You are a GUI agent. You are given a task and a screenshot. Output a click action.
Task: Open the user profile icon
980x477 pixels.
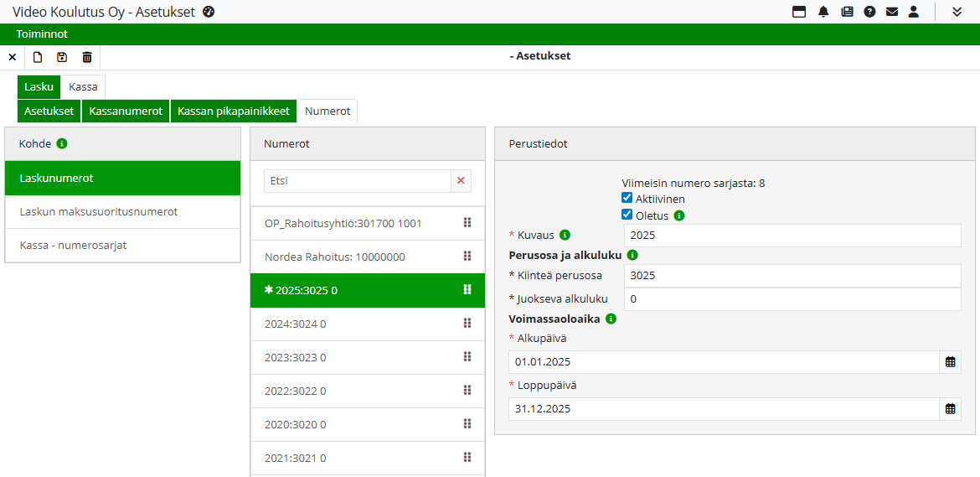[914, 12]
